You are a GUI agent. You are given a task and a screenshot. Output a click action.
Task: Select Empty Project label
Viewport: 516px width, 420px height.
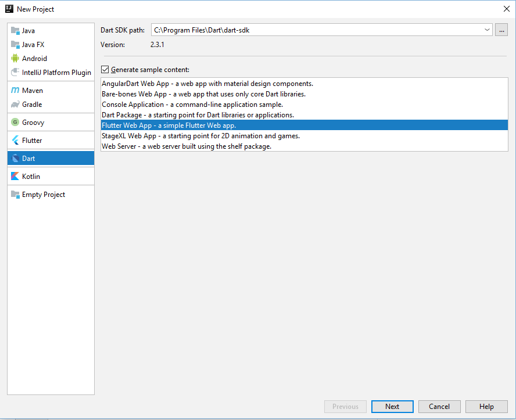(x=44, y=195)
